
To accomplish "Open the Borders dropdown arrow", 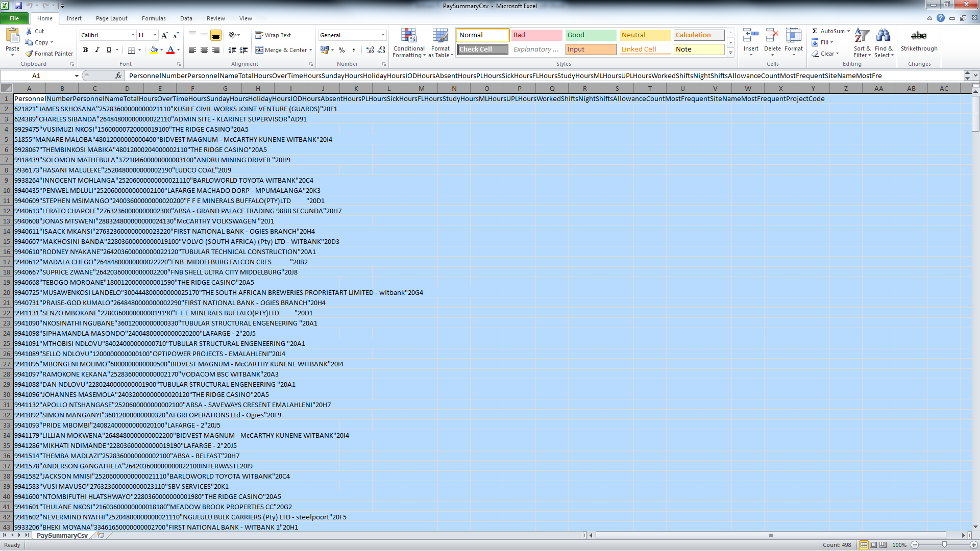I will click(140, 50).
